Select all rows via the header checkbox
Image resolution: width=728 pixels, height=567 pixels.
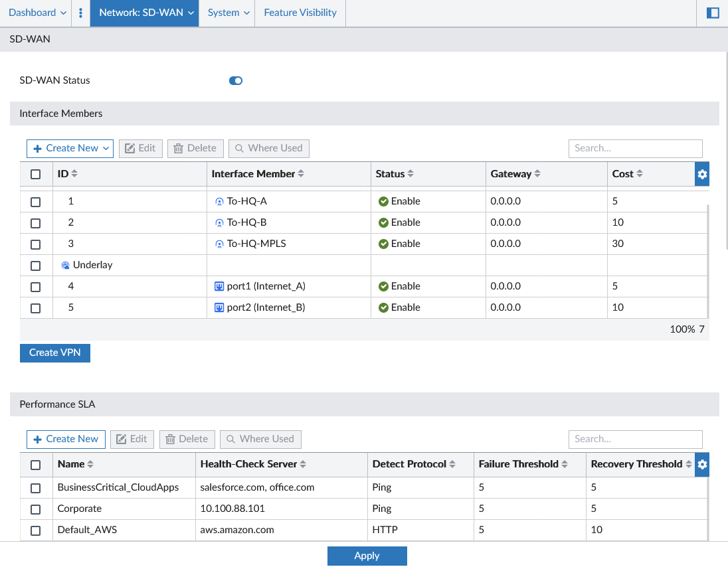point(36,173)
